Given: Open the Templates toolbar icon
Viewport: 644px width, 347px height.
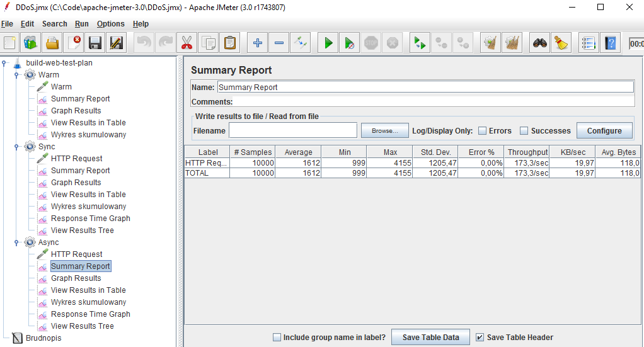Looking at the screenshot, I should coord(31,43).
